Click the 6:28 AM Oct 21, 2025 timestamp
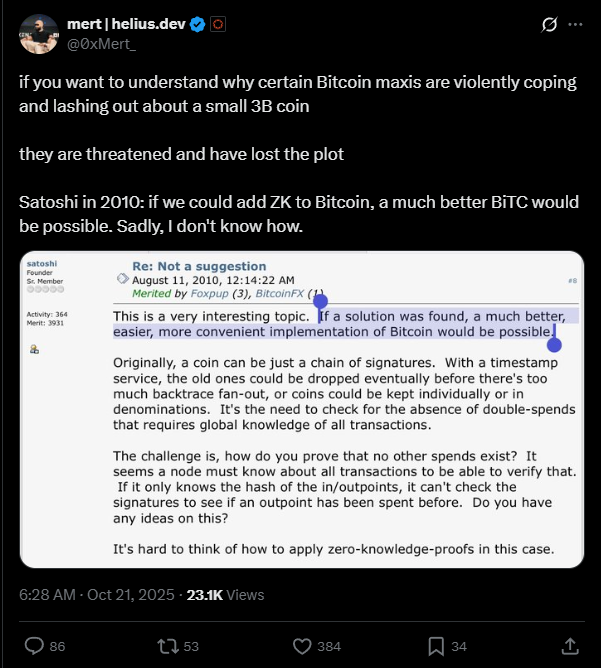 click(x=96, y=595)
